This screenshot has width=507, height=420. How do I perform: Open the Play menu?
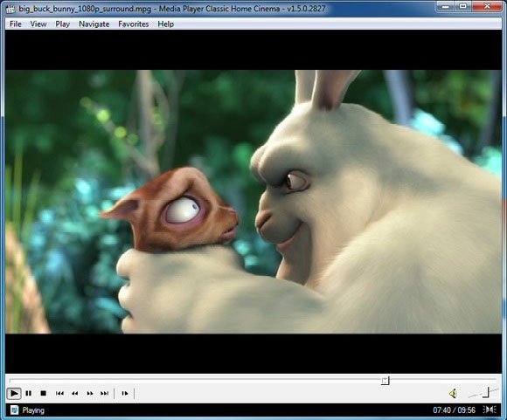62,24
